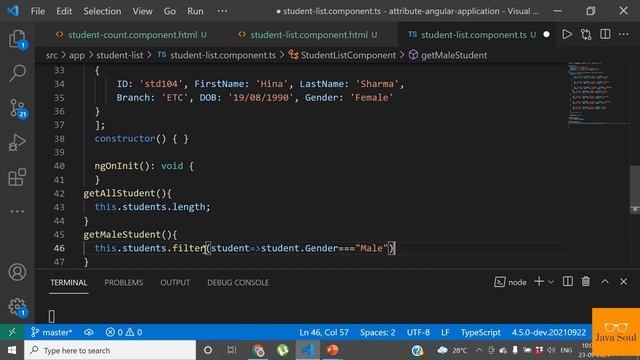
Task: Click line number 40 in gutter
Action: pos(59,166)
